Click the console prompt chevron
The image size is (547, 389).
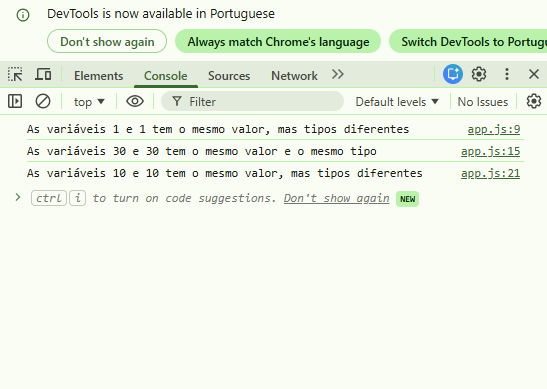point(18,197)
